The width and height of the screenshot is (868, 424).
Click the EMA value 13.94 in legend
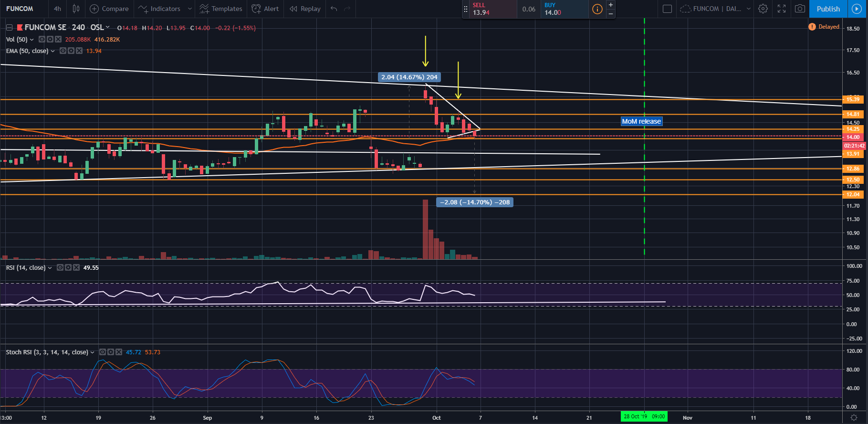[94, 51]
